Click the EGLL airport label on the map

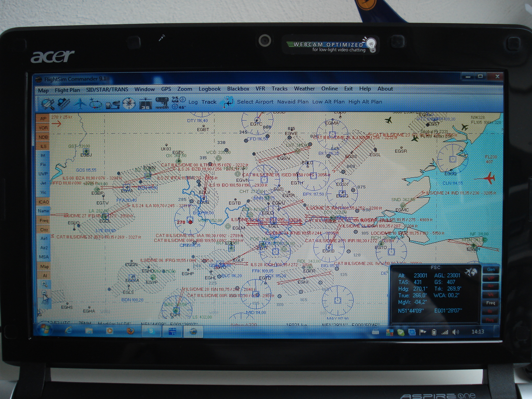[273, 226]
